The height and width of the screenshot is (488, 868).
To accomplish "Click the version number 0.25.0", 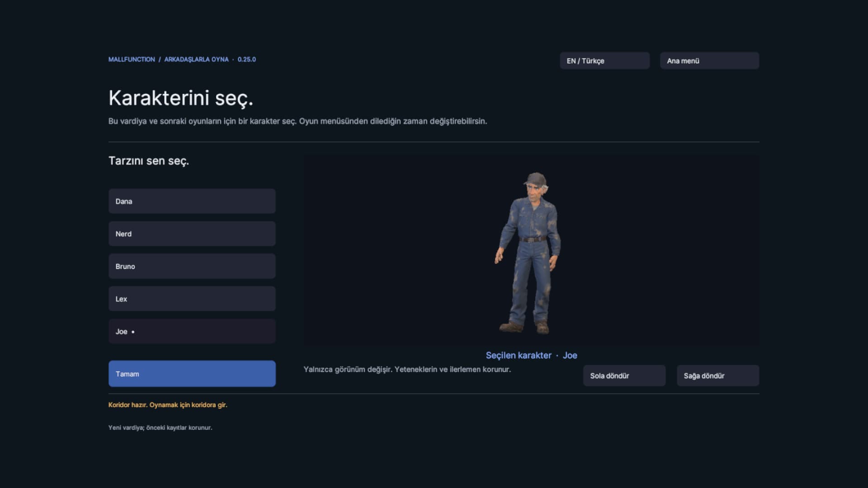I will coord(247,59).
